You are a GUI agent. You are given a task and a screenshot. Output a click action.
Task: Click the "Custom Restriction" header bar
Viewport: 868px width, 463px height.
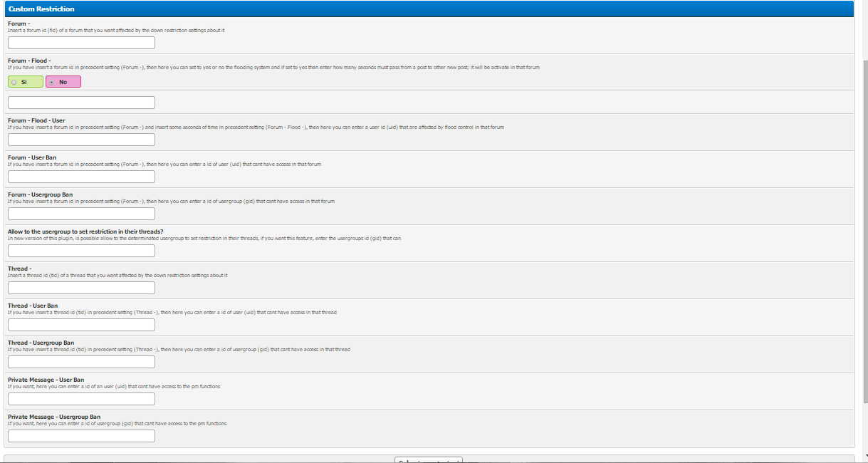pyautogui.click(x=427, y=9)
